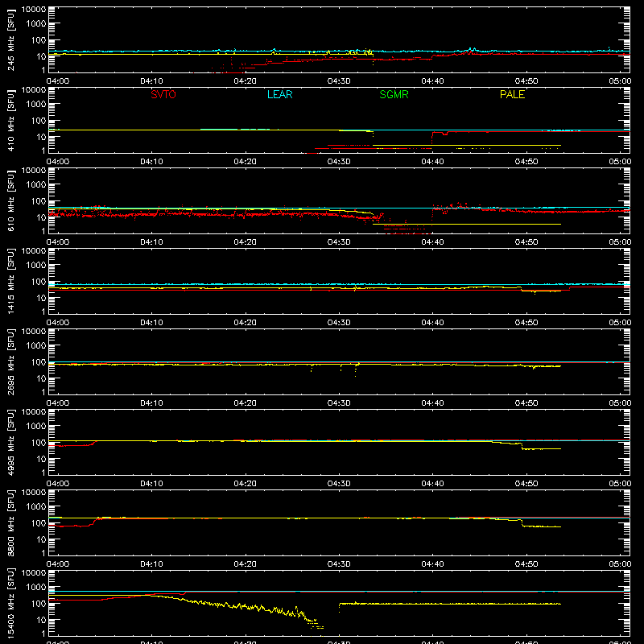Image resolution: width=644 pixels, height=644 pixels.
Task: Click 04:30 tick under the 8800 MHz panel
Action: click(x=339, y=564)
